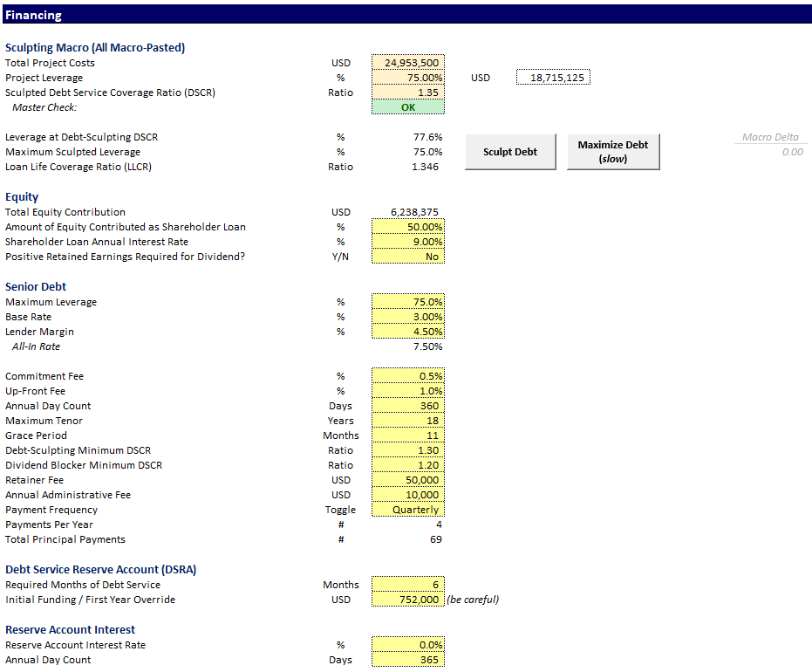The width and height of the screenshot is (812, 672).
Task: Click the Macro Delta 0.00 value
Action: tap(793, 152)
